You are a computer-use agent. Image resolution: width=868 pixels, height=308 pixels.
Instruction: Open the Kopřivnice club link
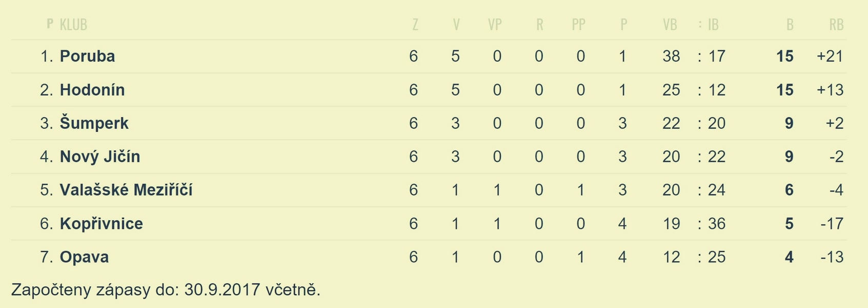102,223
